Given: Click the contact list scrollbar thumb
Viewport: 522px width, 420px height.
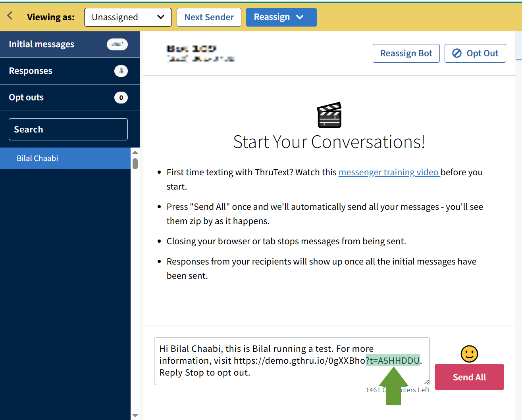Looking at the screenshot, I should [135, 164].
